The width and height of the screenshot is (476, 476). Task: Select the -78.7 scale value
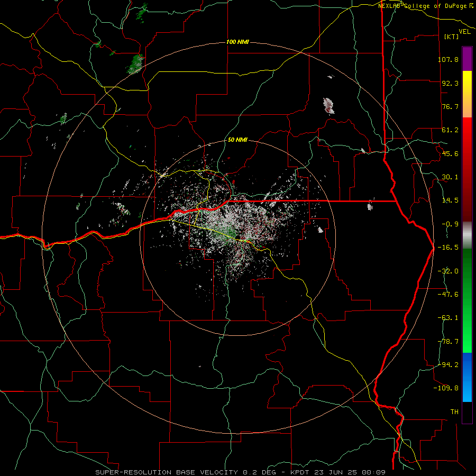[448, 342]
